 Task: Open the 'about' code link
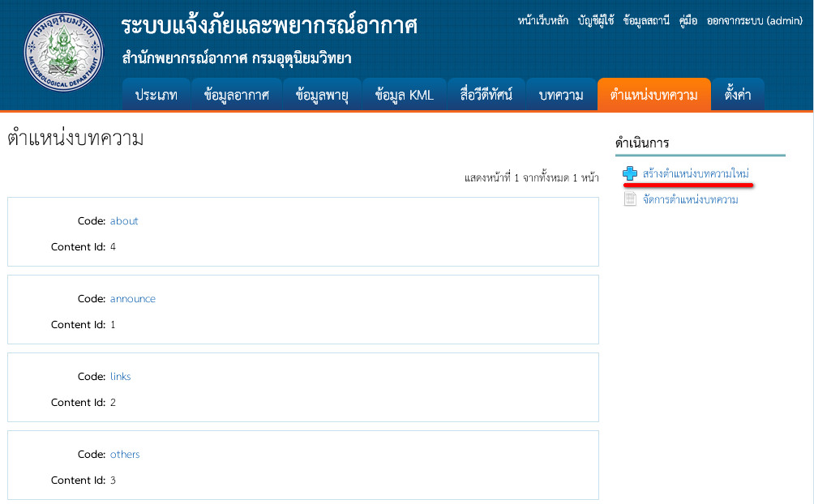pos(124,221)
